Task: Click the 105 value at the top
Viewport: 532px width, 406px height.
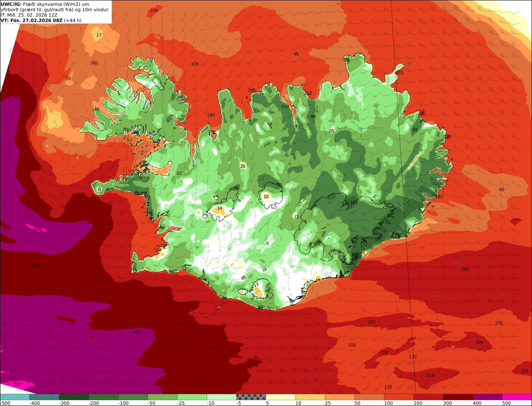Action: pos(154,10)
